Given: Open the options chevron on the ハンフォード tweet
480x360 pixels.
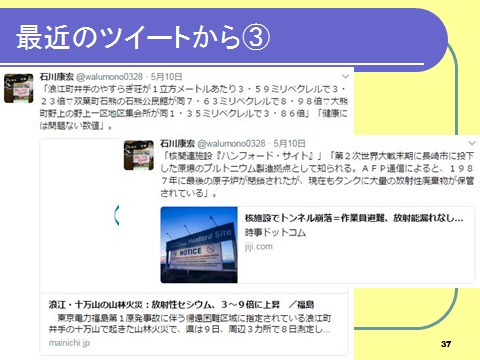Looking at the screenshot, I should (472, 143).
